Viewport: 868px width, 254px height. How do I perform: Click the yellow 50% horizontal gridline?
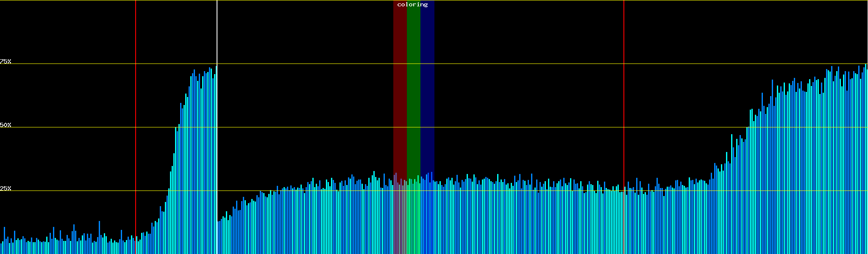tap(509, 127)
